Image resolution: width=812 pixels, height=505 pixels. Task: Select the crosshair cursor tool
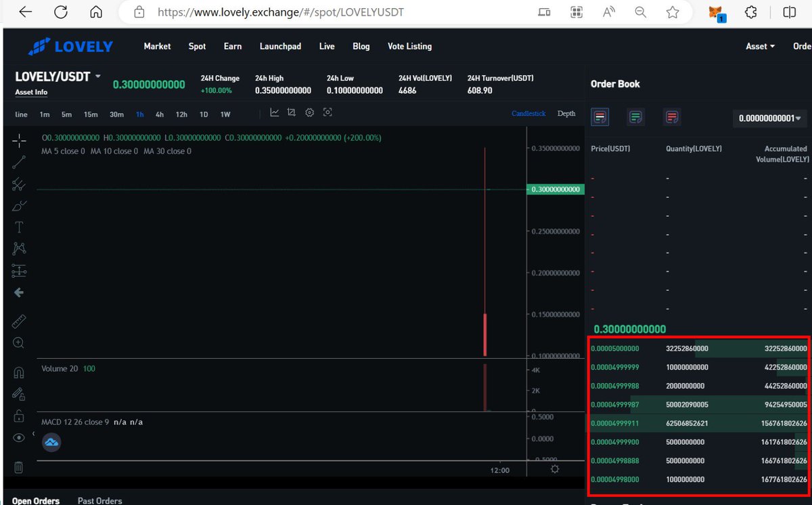click(18, 139)
